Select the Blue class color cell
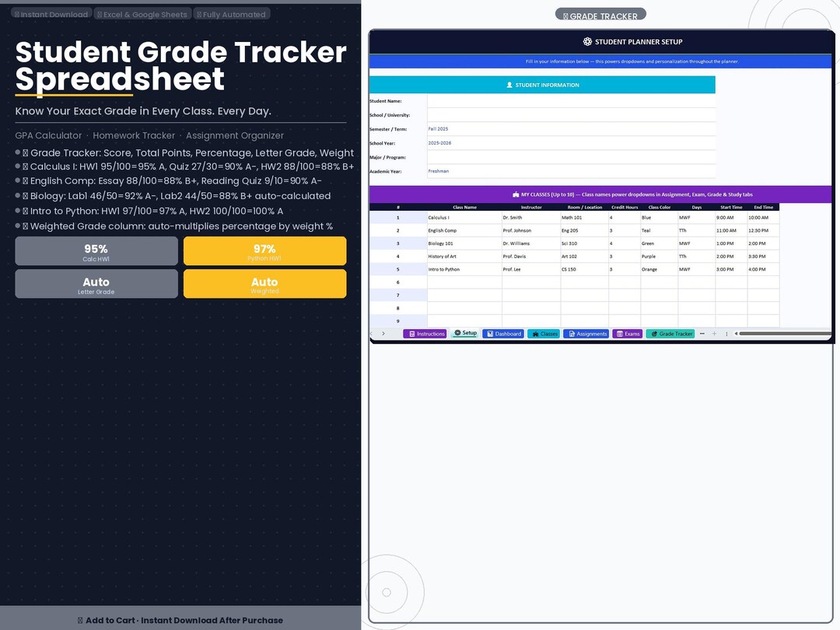The image size is (840, 630). tap(659, 218)
